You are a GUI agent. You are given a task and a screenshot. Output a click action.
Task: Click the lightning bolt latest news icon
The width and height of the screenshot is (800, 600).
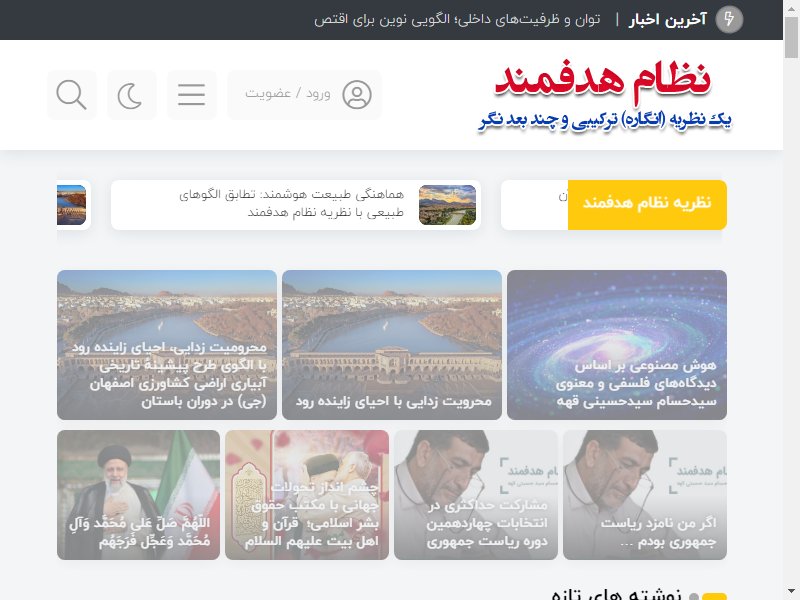tap(729, 20)
